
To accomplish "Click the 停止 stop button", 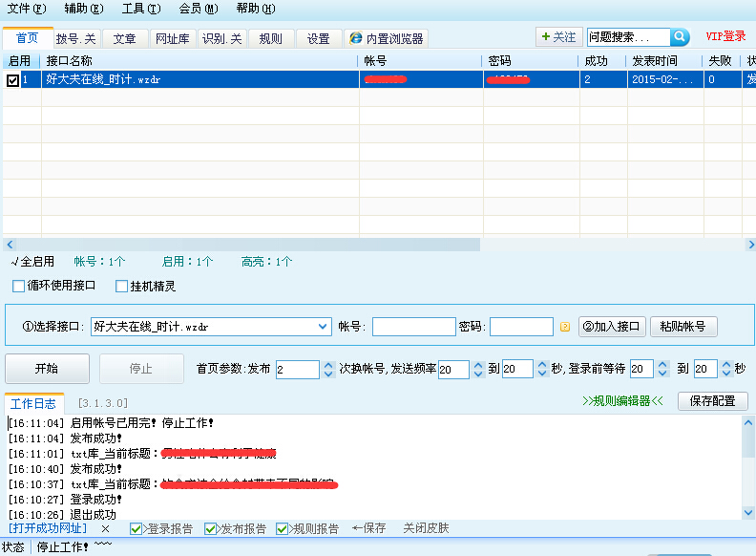I will [141, 369].
